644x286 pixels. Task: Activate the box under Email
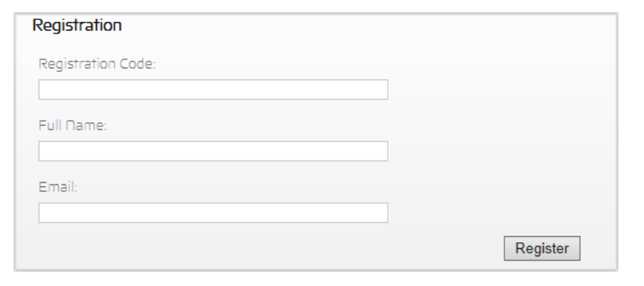point(213,213)
